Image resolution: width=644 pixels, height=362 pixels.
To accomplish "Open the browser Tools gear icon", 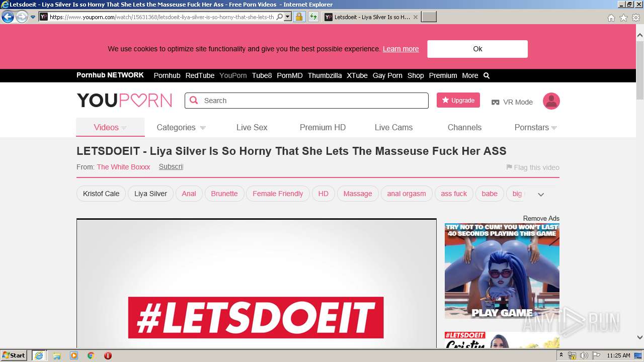I will click(636, 18).
